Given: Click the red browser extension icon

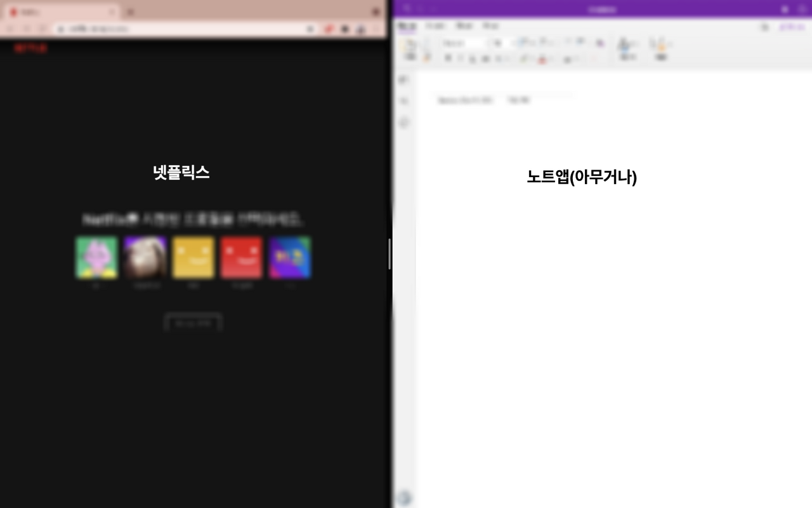Looking at the screenshot, I should [329, 29].
